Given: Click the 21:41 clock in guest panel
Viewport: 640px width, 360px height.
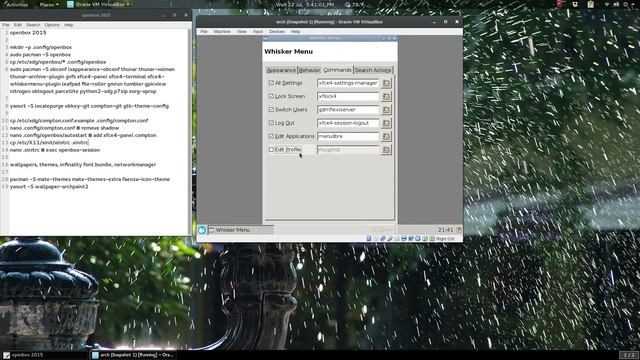Looking at the screenshot, I should (x=445, y=230).
